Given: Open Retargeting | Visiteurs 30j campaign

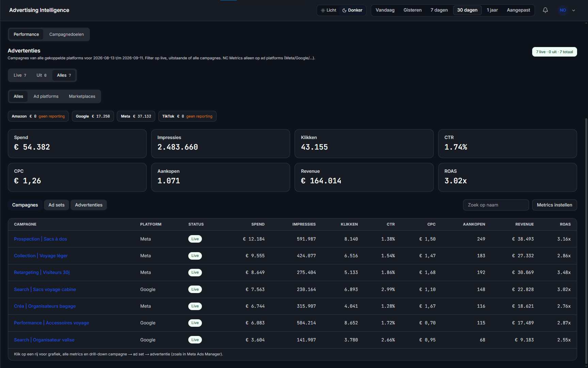Looking at the screenshot, I should [42, 272].
